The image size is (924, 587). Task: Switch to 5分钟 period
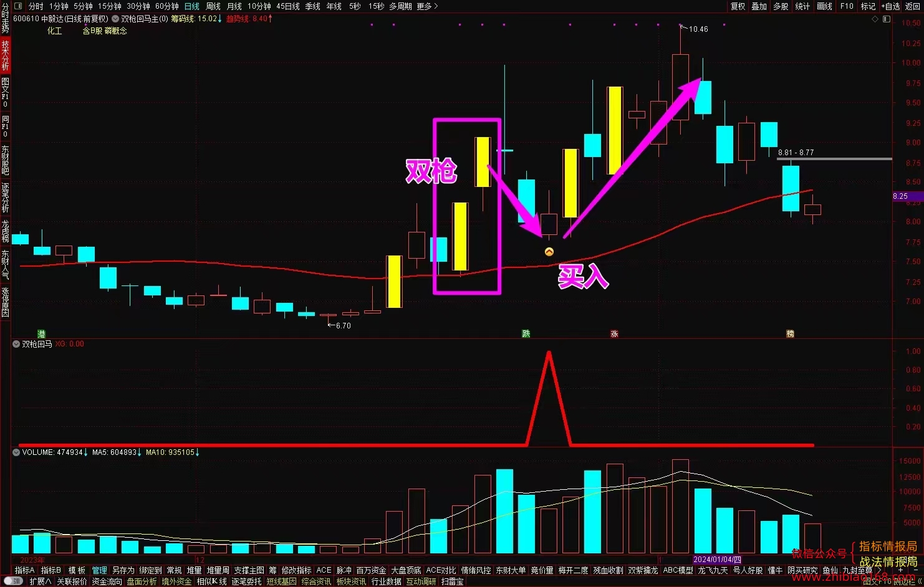83,6
